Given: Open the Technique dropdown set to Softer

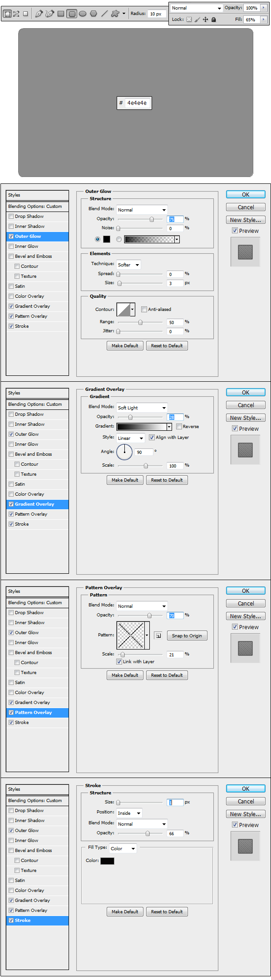Looking at the screenshot, I should tap(129, 265).
